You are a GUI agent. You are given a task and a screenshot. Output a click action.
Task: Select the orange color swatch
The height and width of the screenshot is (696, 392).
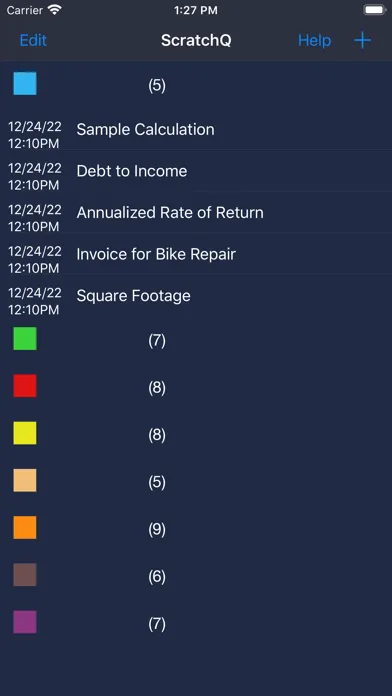pos(25,527)
